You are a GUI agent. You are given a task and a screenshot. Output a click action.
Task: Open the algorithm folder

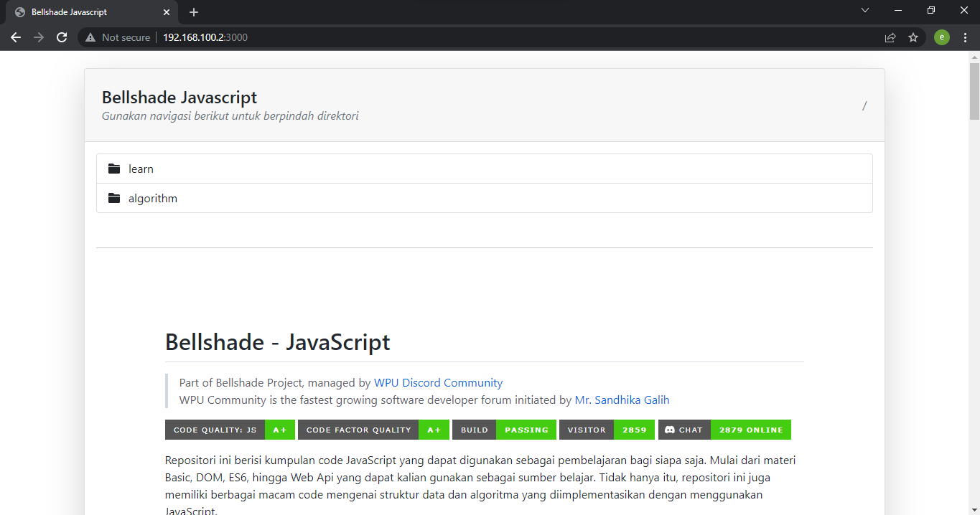coord(485,198)
